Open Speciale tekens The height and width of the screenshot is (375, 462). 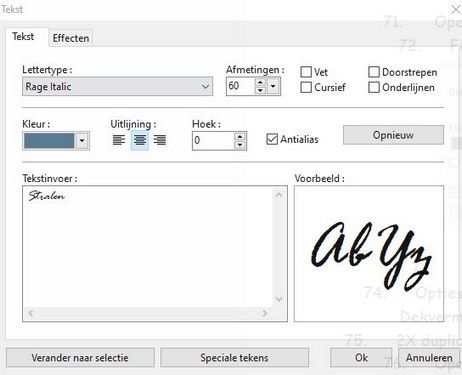click(234, 358)
